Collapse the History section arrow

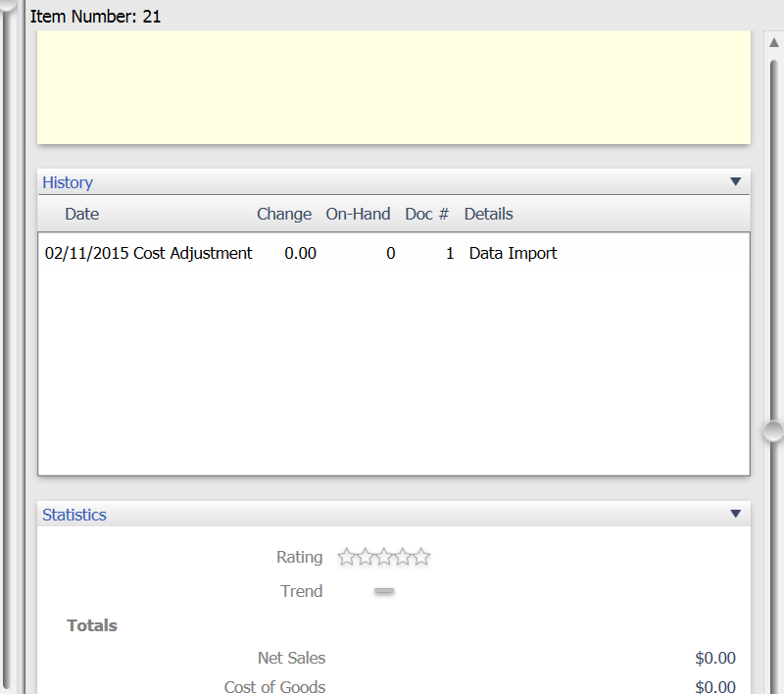click(735, 181)
